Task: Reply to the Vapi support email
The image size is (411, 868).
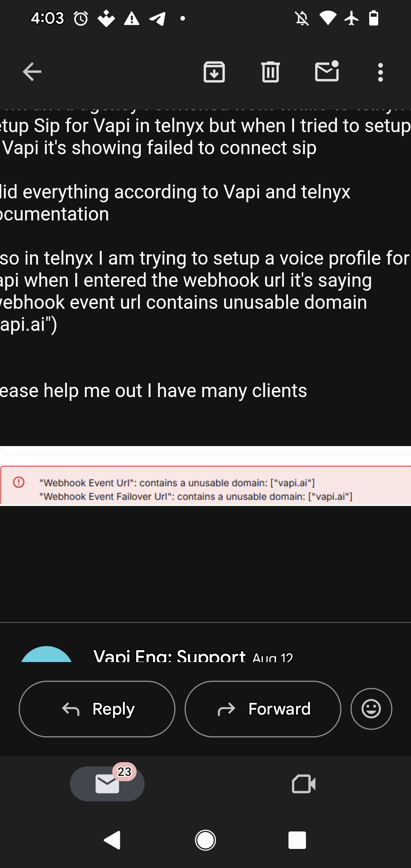Action: [97, 709]
